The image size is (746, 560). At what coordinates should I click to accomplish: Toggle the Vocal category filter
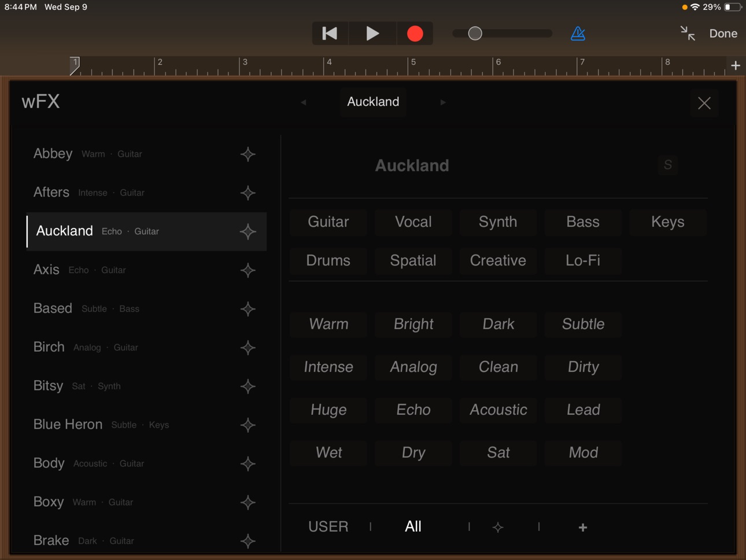point(413,222)
